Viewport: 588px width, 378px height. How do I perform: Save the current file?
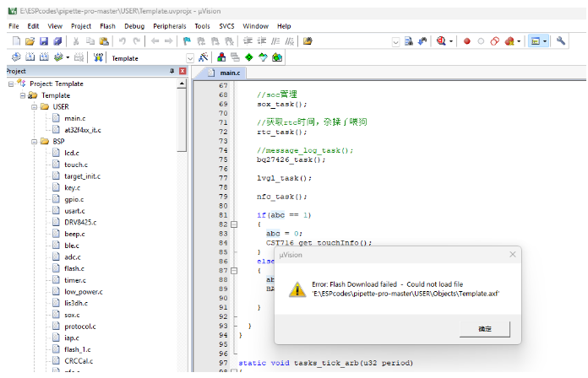(x=44, y=41)
